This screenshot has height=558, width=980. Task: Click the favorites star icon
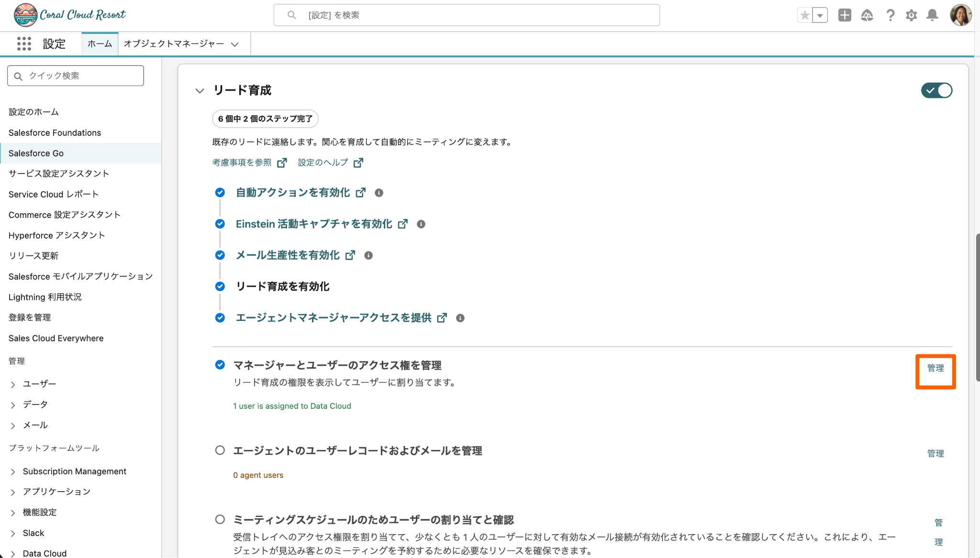click(x=805, y=15)
